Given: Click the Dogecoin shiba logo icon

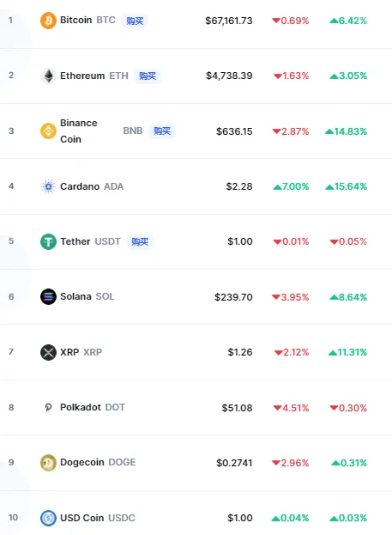Looking at the screenshot, I should [48, 463].
